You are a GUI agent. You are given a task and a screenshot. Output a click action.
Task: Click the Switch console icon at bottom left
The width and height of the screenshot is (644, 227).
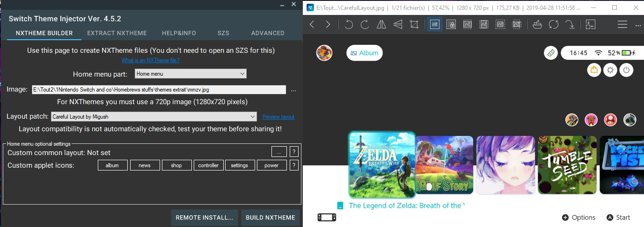tap(327, 217)
